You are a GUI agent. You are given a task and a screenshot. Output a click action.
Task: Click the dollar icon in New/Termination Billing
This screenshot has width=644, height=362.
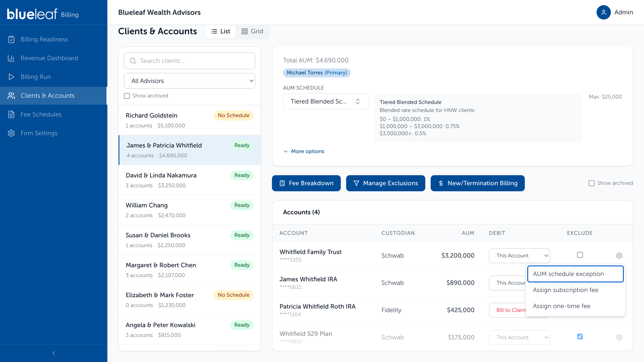441,183
